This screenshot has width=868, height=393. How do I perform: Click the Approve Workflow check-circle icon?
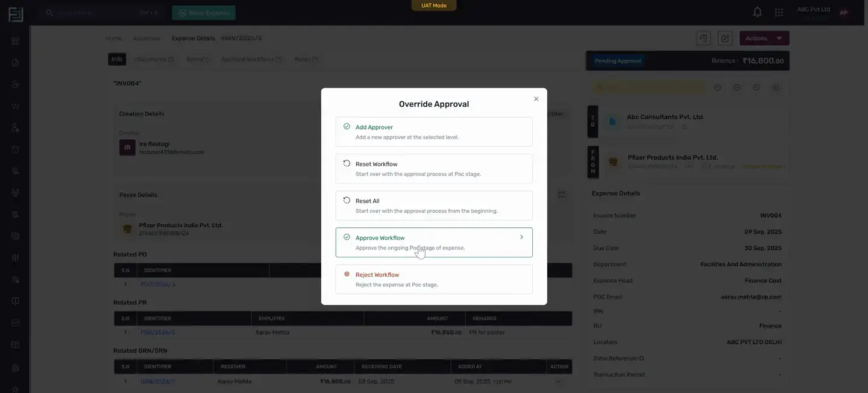pos(347,237)
